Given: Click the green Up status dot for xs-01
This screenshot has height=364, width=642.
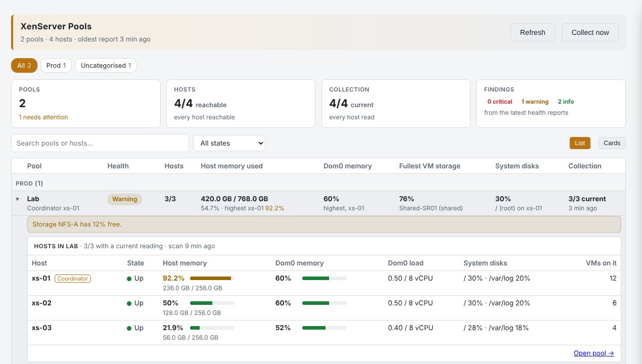Looking at the screenshot, I should pos(129,279).
